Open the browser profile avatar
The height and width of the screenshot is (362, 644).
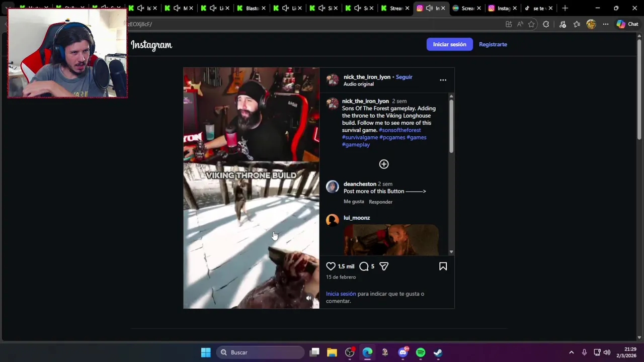click(x=591, y=24)
